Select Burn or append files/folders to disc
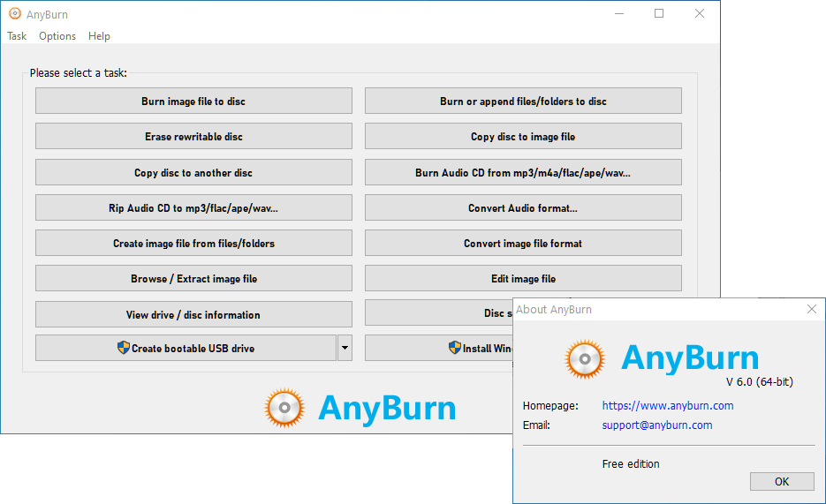Screen dimensions: 826x504 (x=523, y=101)
